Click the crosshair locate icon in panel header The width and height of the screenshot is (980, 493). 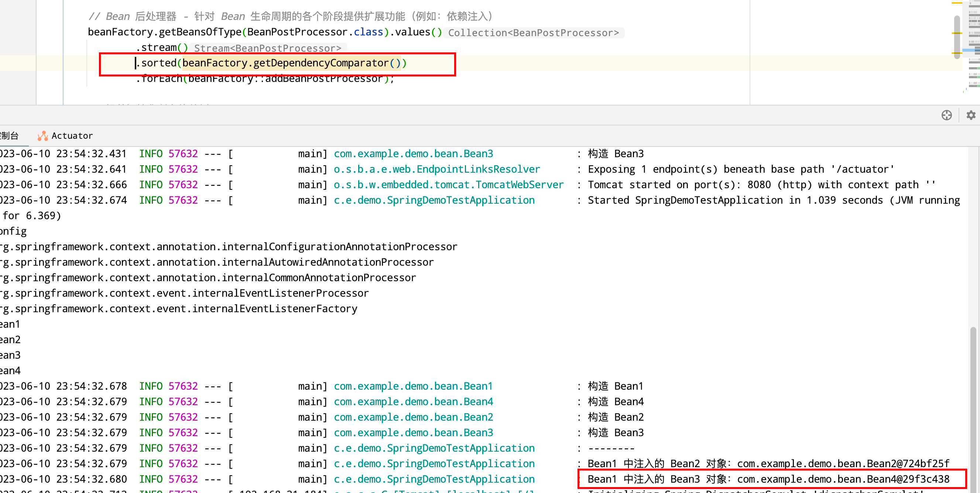[x=946, y=115]
